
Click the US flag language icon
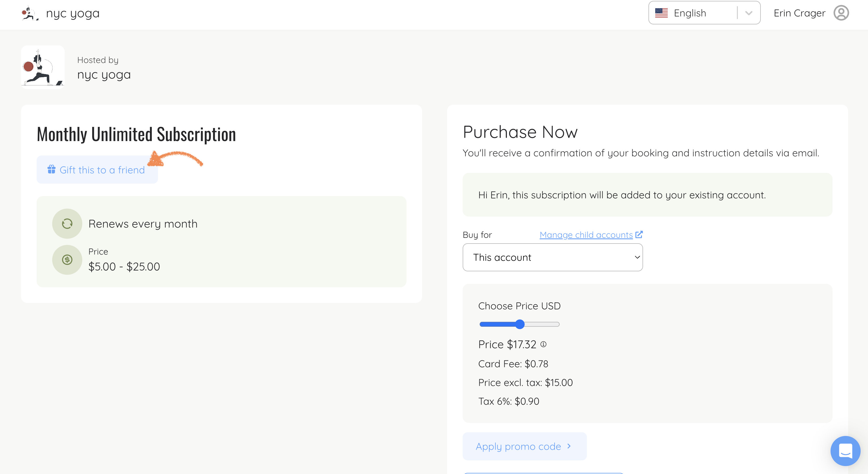(661, 13)
